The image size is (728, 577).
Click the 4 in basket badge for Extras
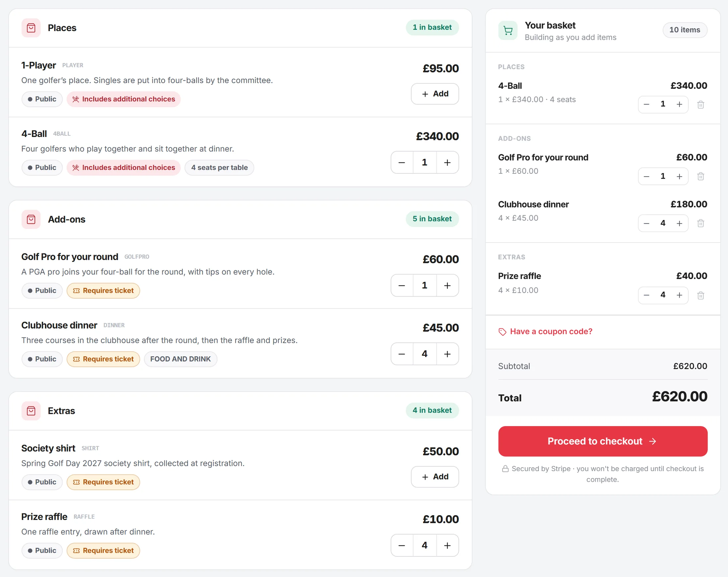[432, 410]
